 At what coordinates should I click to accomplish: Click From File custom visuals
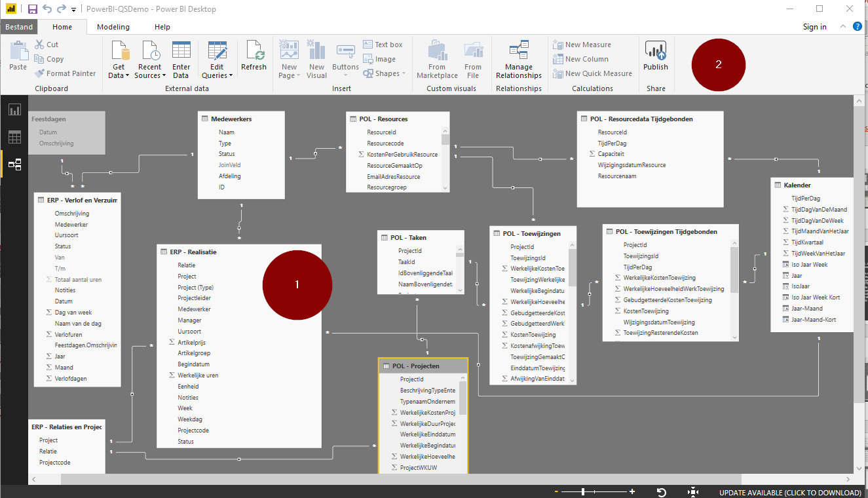click(x=473, y=60)
